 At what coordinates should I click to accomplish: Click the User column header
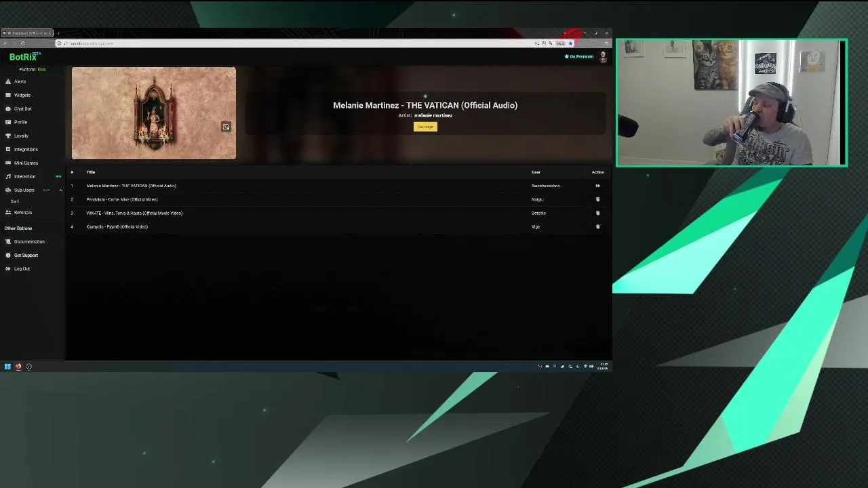tap(536, 172)
